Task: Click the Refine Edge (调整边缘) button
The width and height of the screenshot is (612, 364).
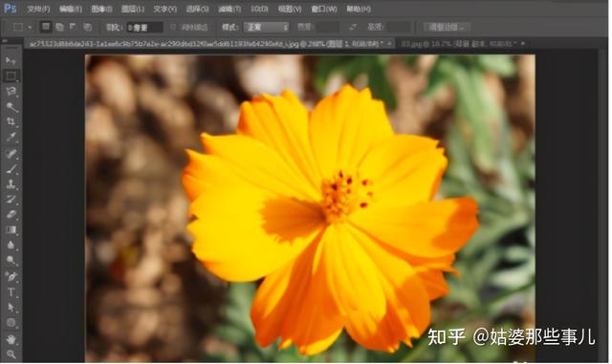Action: click(447, 27)
